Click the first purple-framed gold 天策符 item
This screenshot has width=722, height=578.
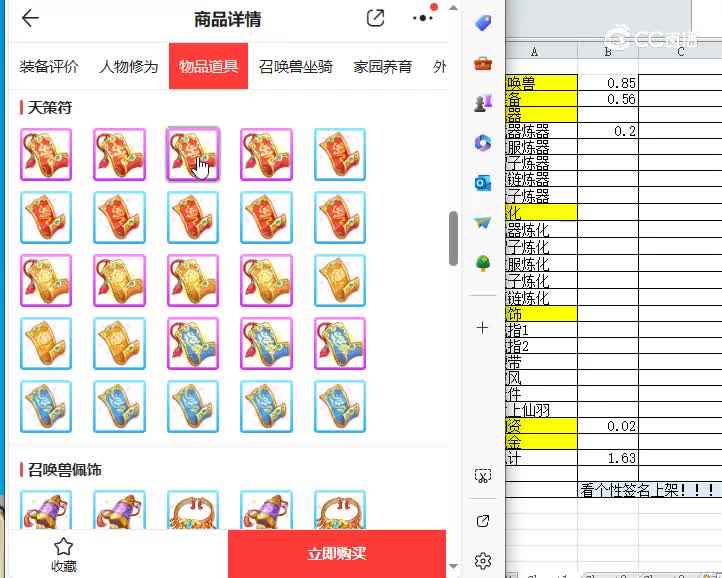click(x=46, y=280)
